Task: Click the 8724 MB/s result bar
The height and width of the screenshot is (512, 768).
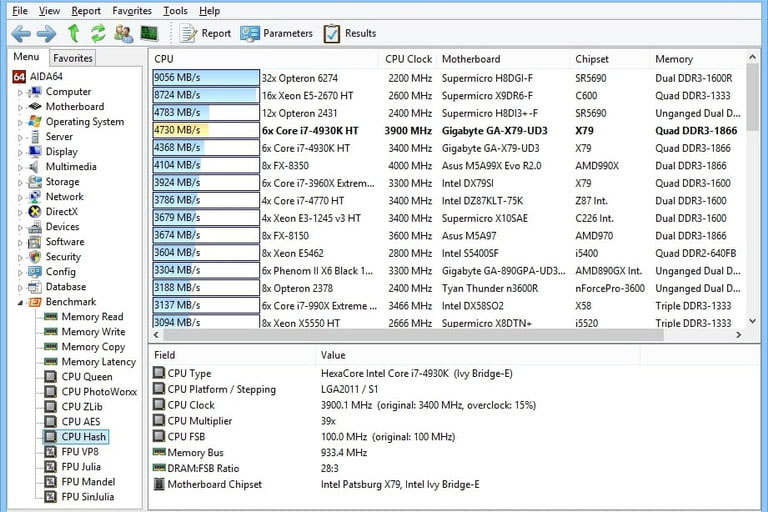Action: (x=206, y=96)
